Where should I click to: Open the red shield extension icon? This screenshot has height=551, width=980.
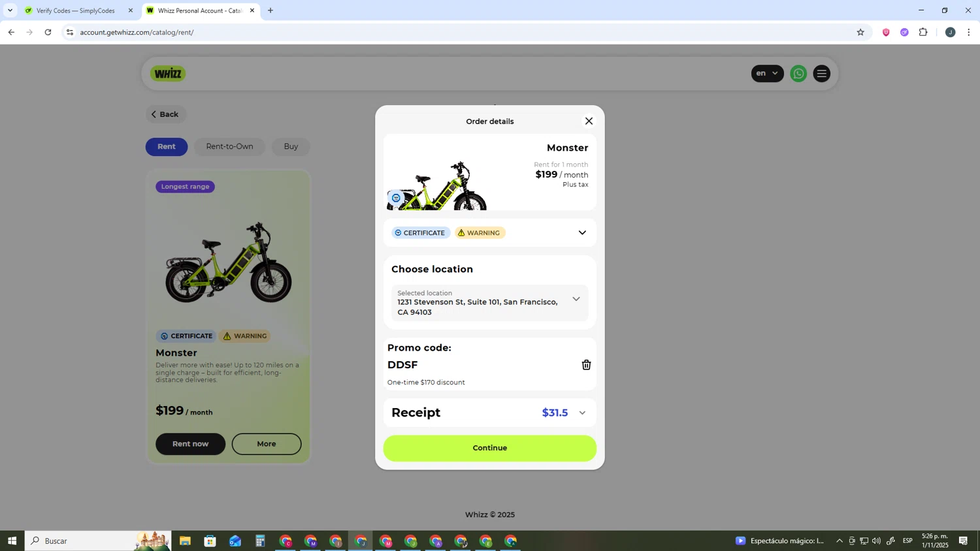886,32
